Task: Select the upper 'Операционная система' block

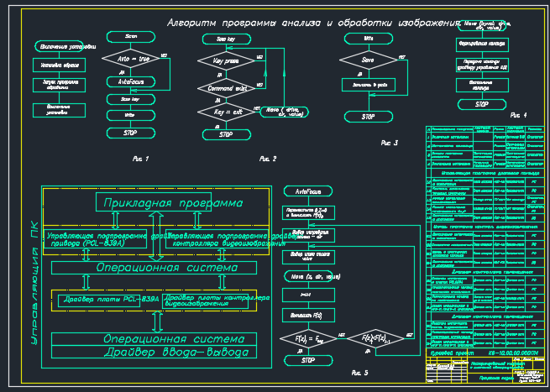Action: point(153,267)
